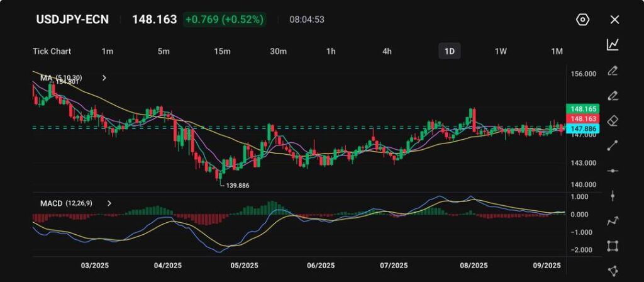Expand the MACD (12,26,9) indicator options
Viewport: 644px width, 282px height.
click(x=109, y=203)
